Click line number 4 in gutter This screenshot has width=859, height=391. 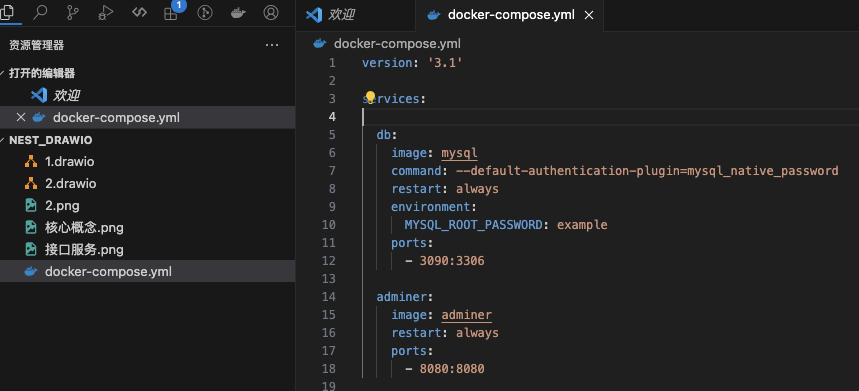click(332, 117)
